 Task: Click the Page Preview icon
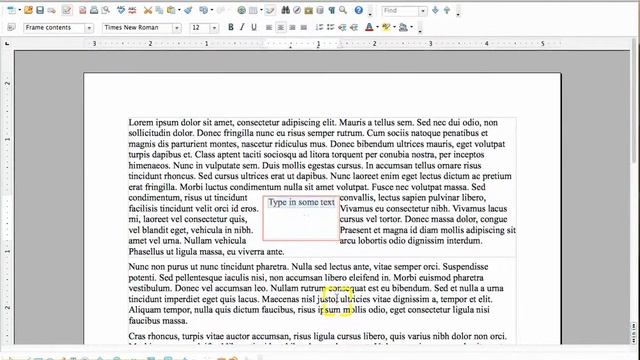106,10
